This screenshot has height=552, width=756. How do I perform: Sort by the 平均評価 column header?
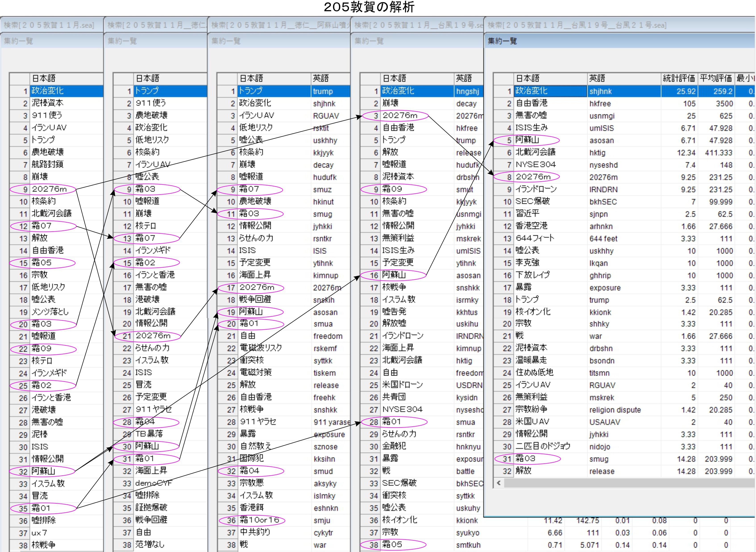716,79
